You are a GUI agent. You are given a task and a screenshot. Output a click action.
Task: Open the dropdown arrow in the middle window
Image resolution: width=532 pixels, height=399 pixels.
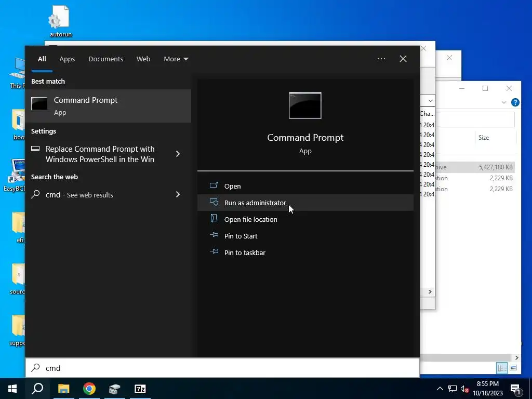point(430,101)
